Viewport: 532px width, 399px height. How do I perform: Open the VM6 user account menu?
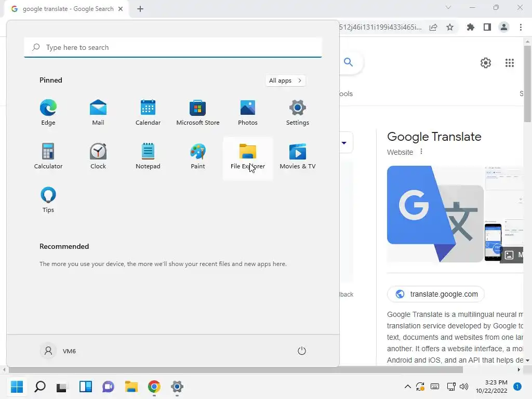click(x=58, y=351)
